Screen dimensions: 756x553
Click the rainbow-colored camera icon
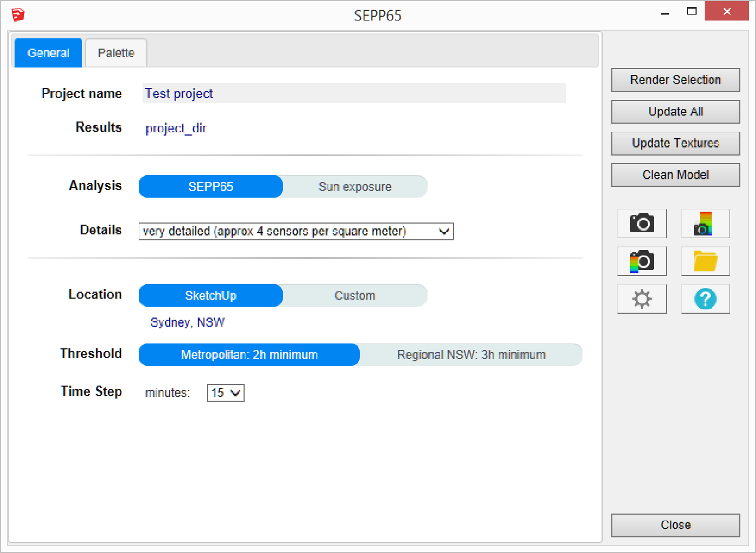(x=642, y=261)
